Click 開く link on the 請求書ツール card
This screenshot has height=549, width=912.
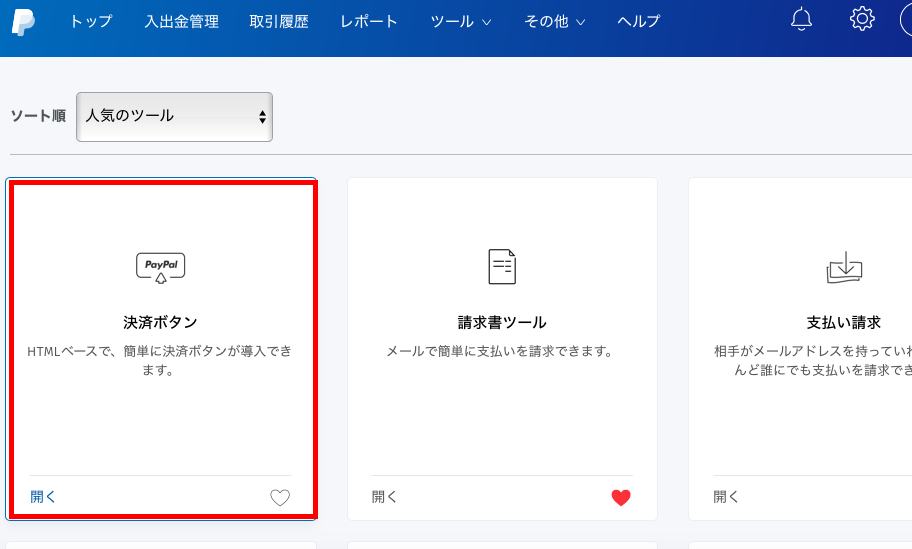(385, 496)
